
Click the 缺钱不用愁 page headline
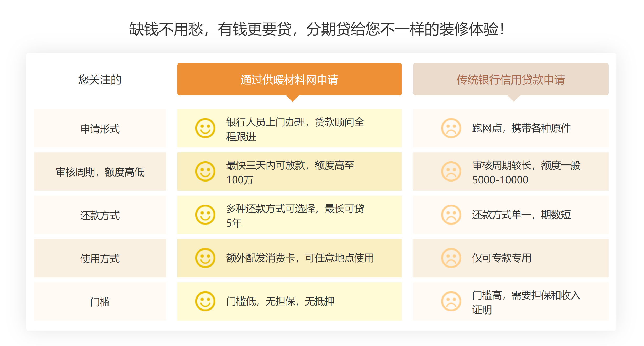tap(316, 29)
